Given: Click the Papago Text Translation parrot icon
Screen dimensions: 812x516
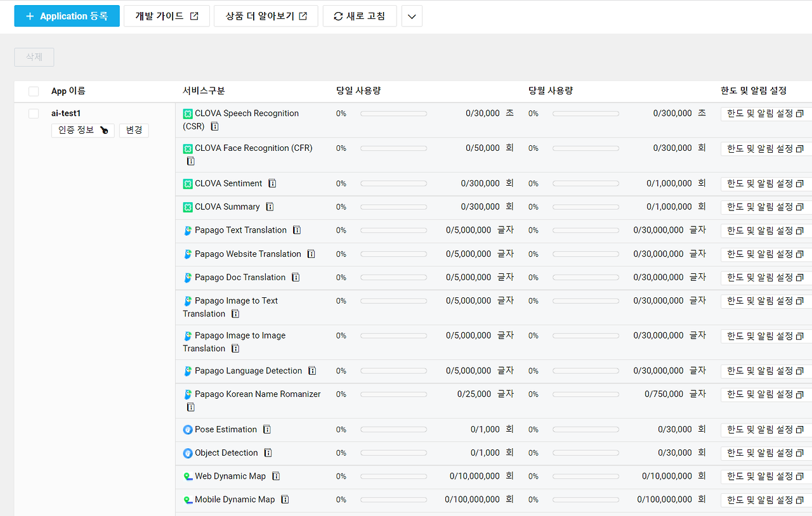Looking at the screenshot, I should tap(188, 231).
